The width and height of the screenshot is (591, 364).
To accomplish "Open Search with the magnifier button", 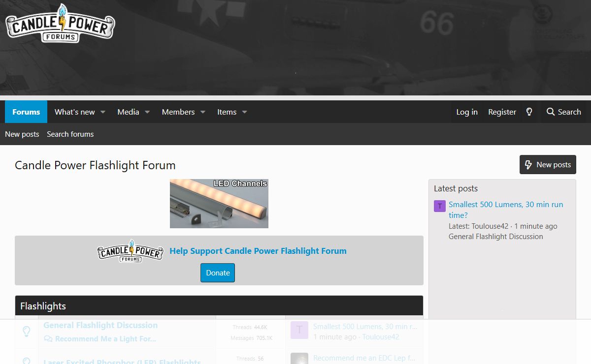I will [563, 112].
